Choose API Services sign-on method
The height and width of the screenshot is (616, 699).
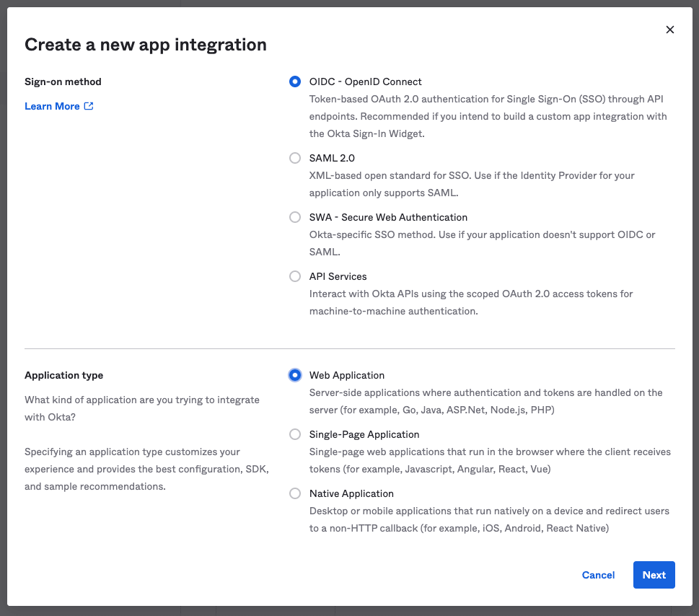295,276
